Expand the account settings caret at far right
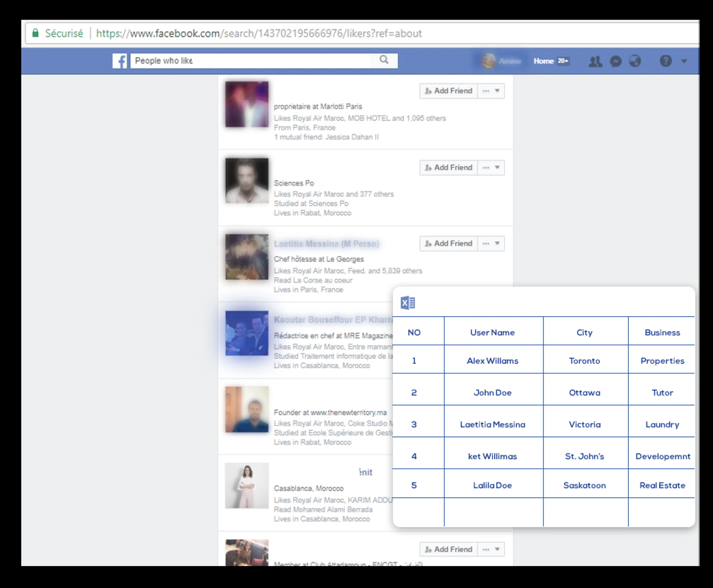Image resolution: width=713 pixels, height=588 pixels. tap(684, 61)
